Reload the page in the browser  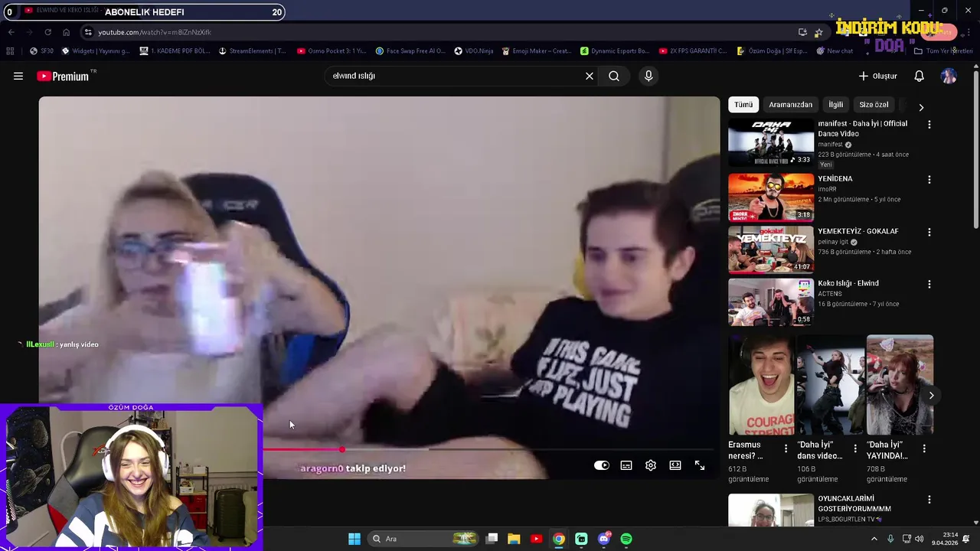pyautogui.click(x=47, y=32)
